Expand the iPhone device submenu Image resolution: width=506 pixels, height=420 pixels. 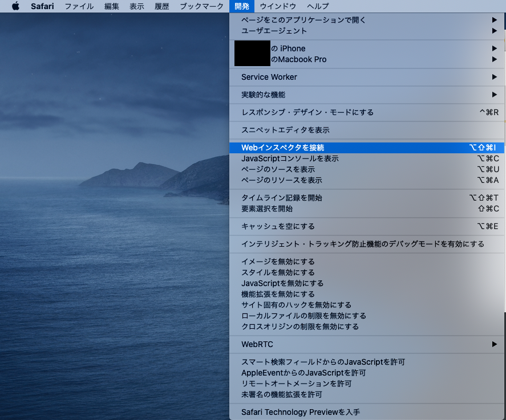point(367,48)
